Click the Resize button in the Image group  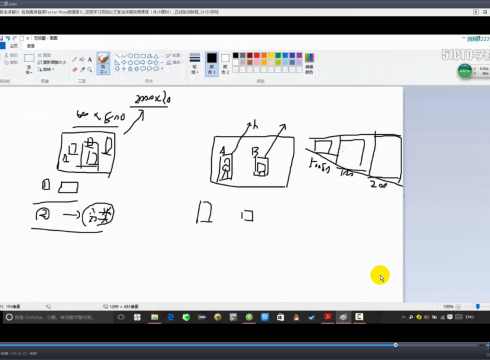coord(52,62)
